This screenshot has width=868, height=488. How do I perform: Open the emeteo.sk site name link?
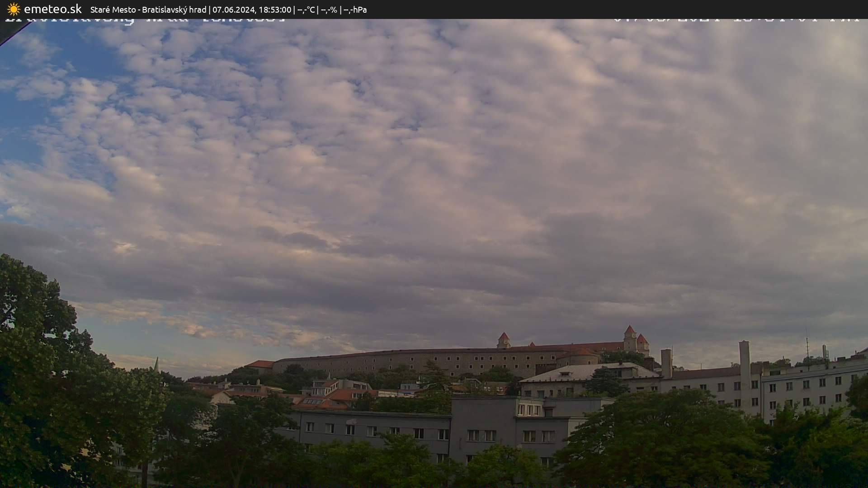[x=53, y=9]
